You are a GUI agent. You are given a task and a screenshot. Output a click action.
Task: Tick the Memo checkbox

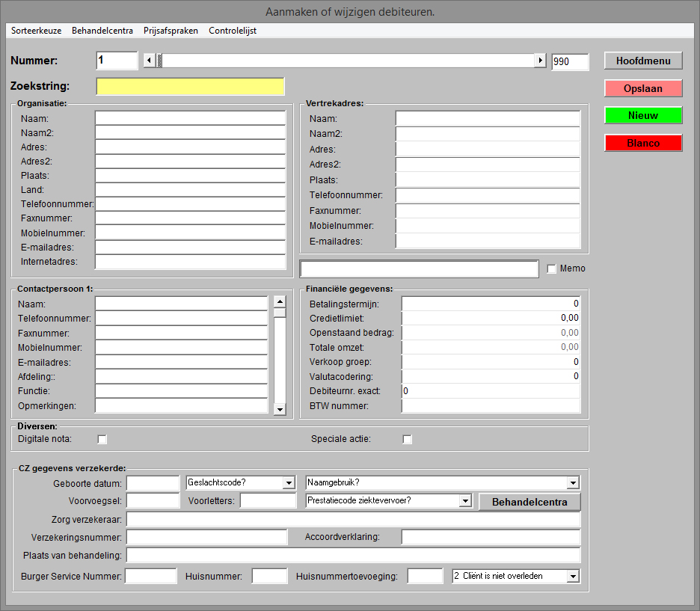tap(552, 268)
